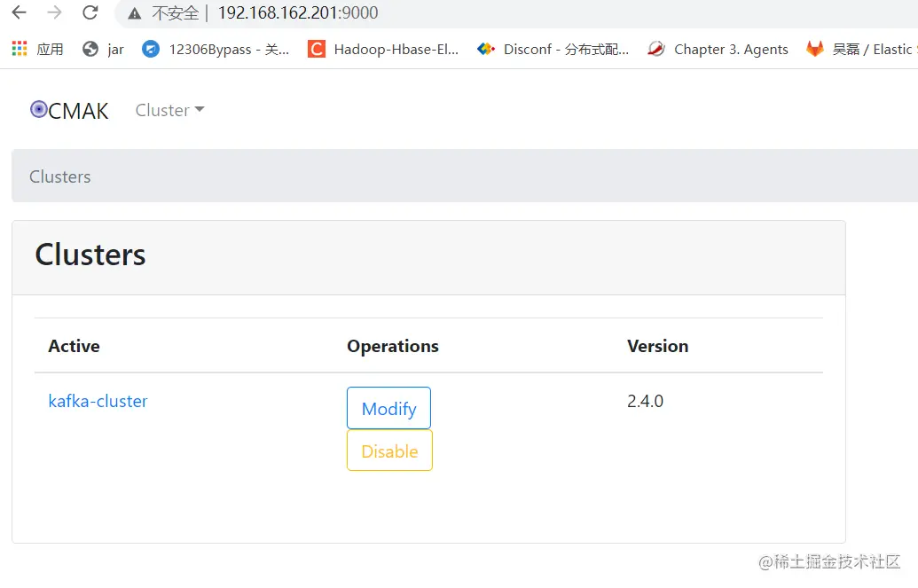Open the jar bookmark with globe icon

click(106, 49)
